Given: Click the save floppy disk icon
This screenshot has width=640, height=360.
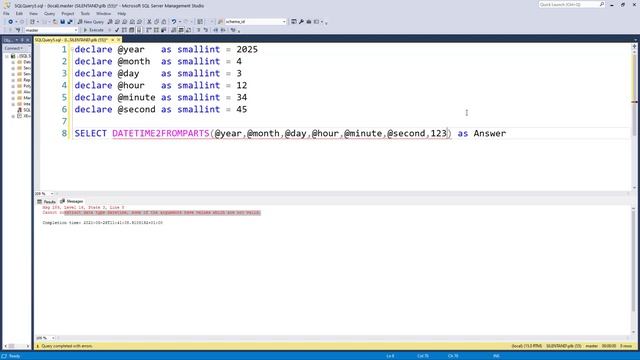Looking at the screenshot, I should pos(62,22).
